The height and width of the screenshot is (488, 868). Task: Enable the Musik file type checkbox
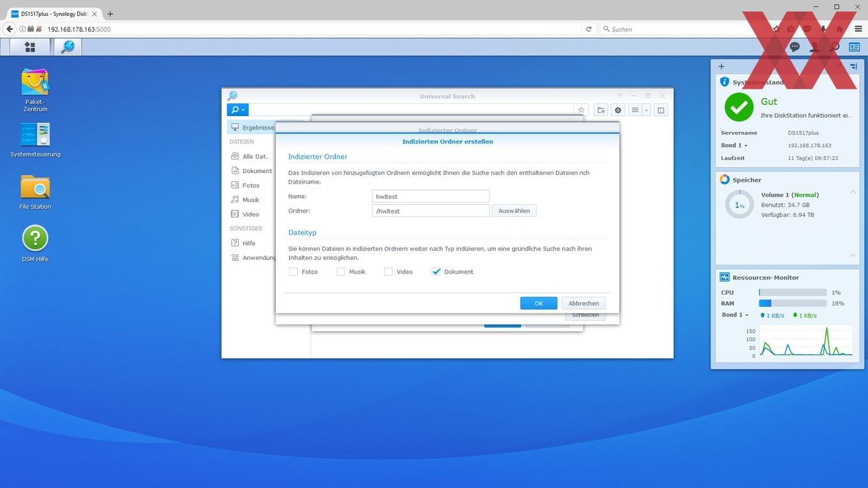point(341,272)
